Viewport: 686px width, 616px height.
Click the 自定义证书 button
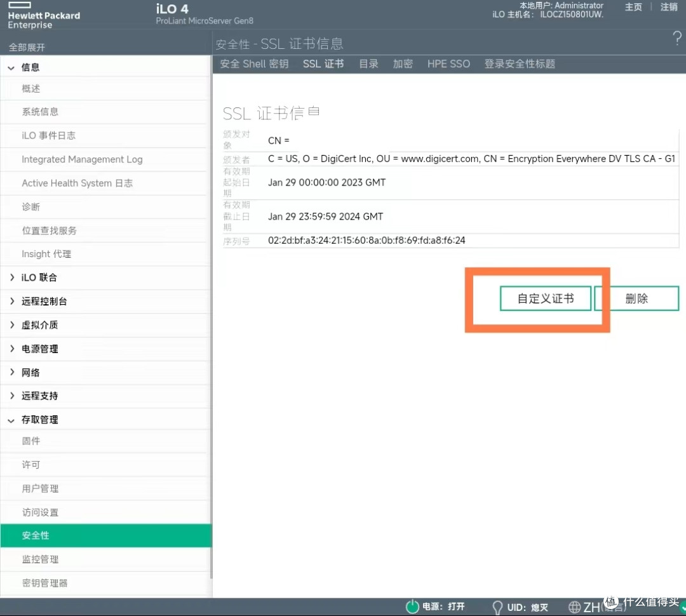(546, 298)
